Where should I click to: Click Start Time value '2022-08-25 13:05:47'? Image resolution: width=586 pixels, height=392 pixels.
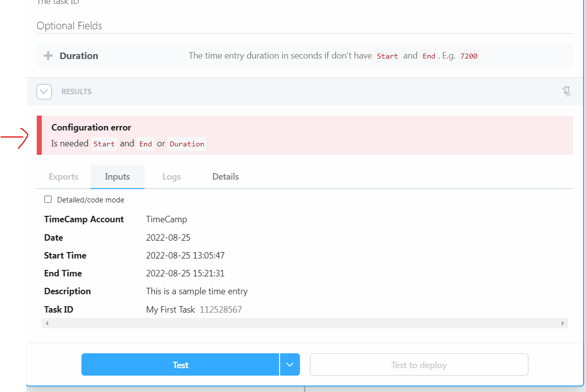pos(185,256)
